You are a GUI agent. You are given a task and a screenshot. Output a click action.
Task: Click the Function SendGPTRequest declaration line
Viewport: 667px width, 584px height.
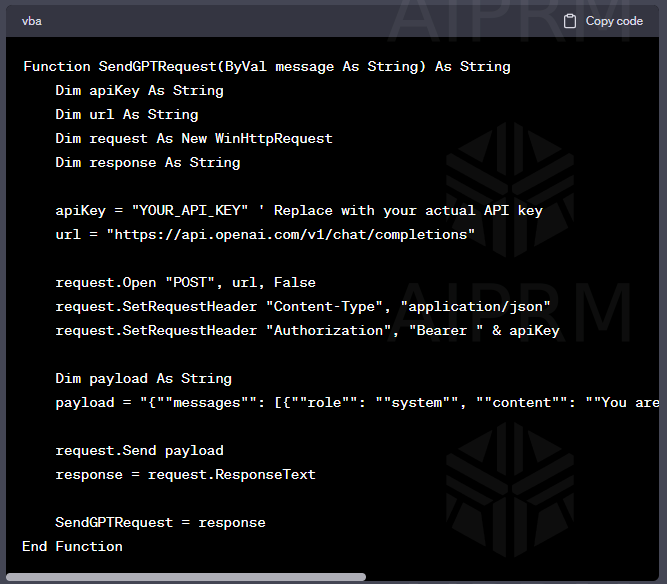(266, 67)
